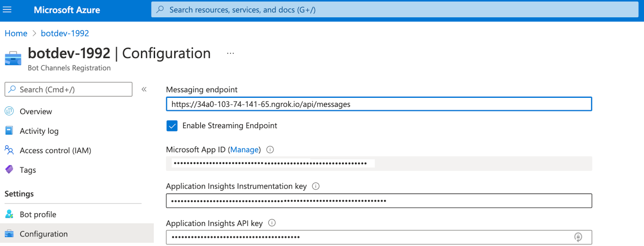Screen dimensions: 644x246
Task: Click the Bot Channels Registration subtitle
Action: 69,68
